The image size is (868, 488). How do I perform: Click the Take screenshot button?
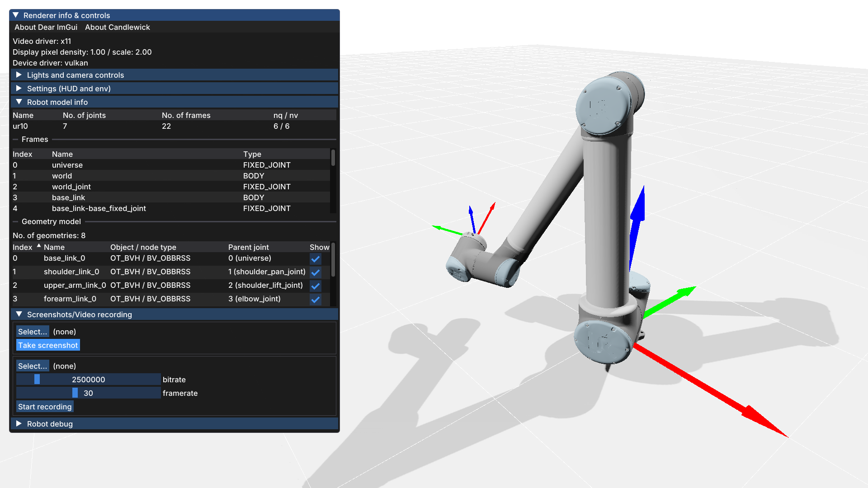click(48, 345)
